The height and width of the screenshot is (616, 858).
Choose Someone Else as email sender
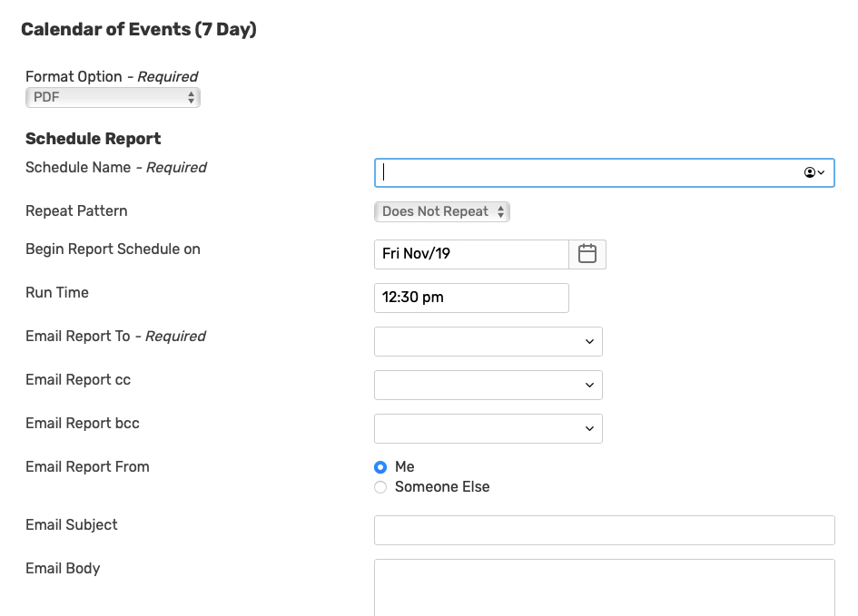(x=380, y=487)
